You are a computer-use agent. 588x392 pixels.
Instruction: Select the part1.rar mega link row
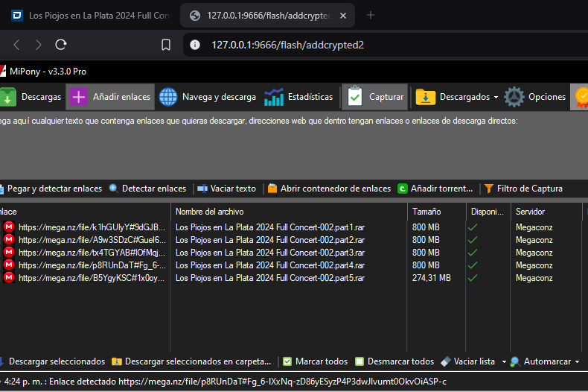92,227
